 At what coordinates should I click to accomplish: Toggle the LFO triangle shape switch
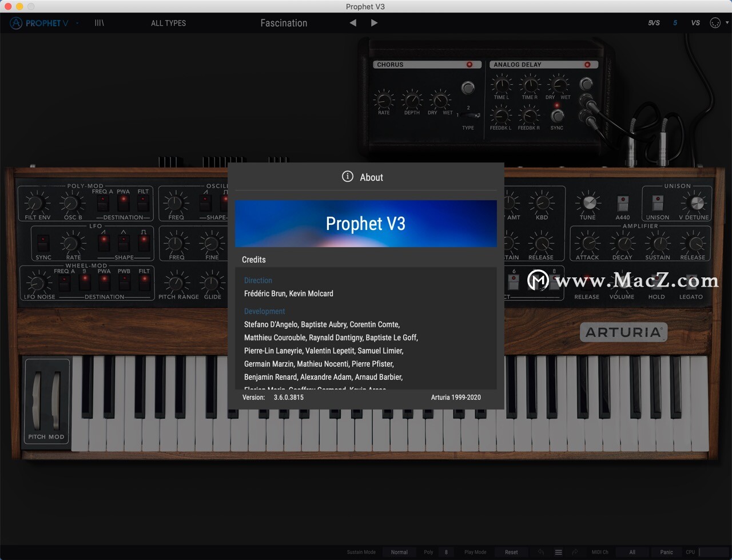[124, 243]
